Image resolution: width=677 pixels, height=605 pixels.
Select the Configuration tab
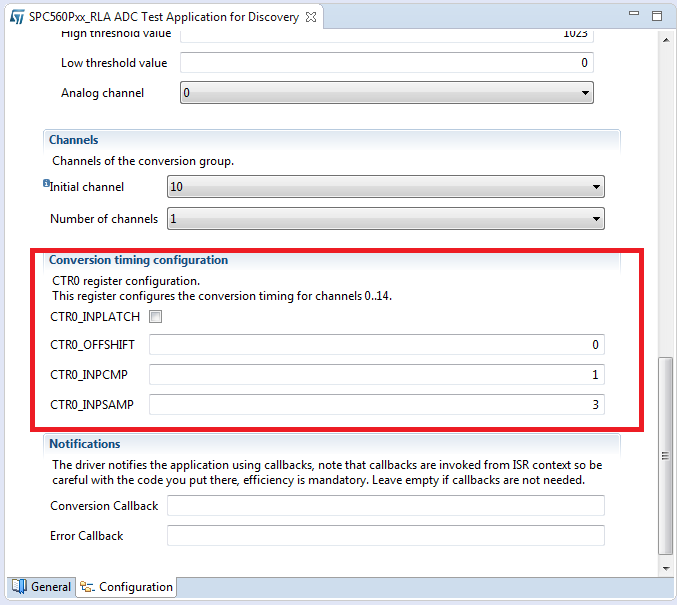[127, 587]
